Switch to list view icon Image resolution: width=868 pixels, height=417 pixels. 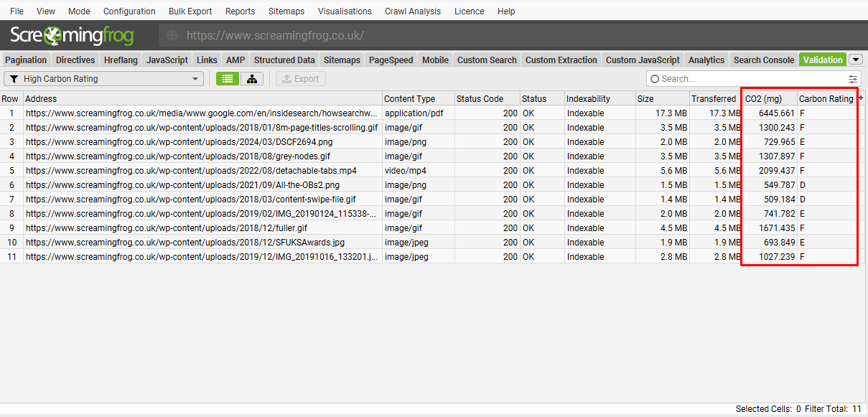228,79
